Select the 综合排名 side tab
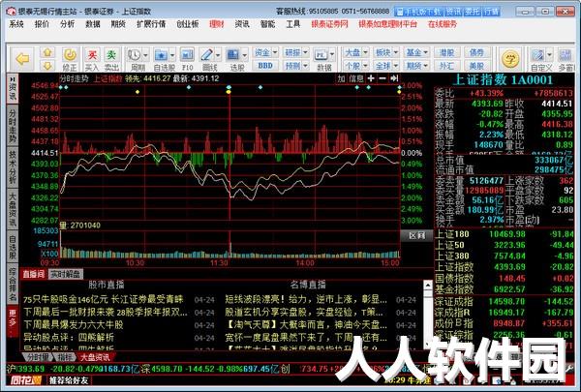This screenshot has height=392, width=581. [x=13, y=285]
